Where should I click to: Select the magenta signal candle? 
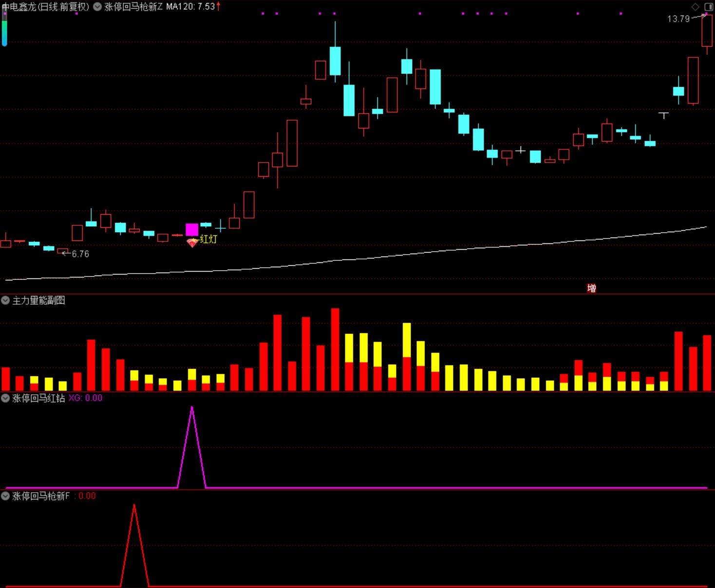tap(192, 229)
